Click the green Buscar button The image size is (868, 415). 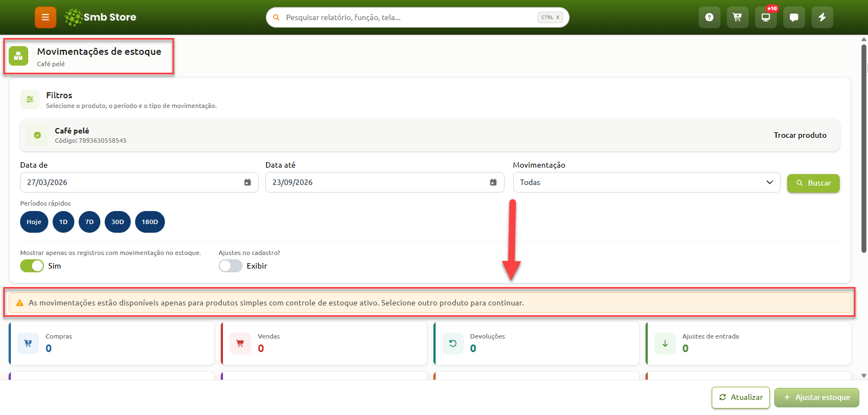[x=813, y=183]
